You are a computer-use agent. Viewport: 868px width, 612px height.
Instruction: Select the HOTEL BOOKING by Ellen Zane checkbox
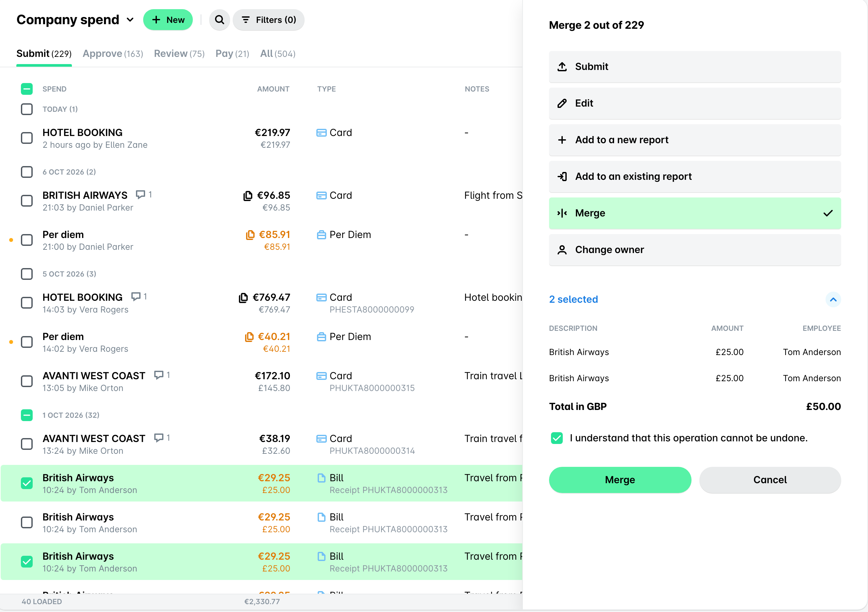[x=27, y=138]
